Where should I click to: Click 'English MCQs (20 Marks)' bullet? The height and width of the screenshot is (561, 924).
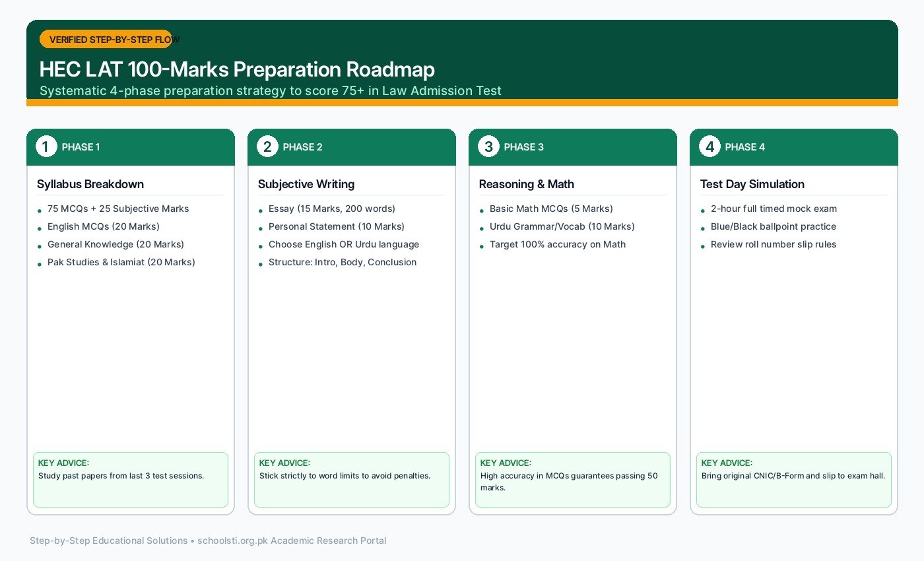coord(104,226)
